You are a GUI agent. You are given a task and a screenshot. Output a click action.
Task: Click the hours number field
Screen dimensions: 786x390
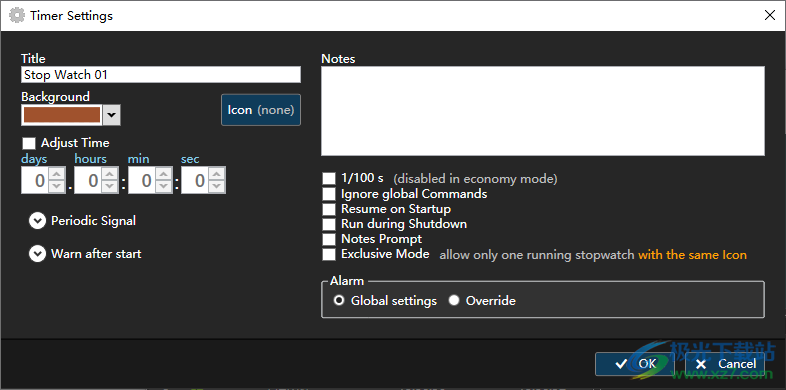click(x=89, y=180)
